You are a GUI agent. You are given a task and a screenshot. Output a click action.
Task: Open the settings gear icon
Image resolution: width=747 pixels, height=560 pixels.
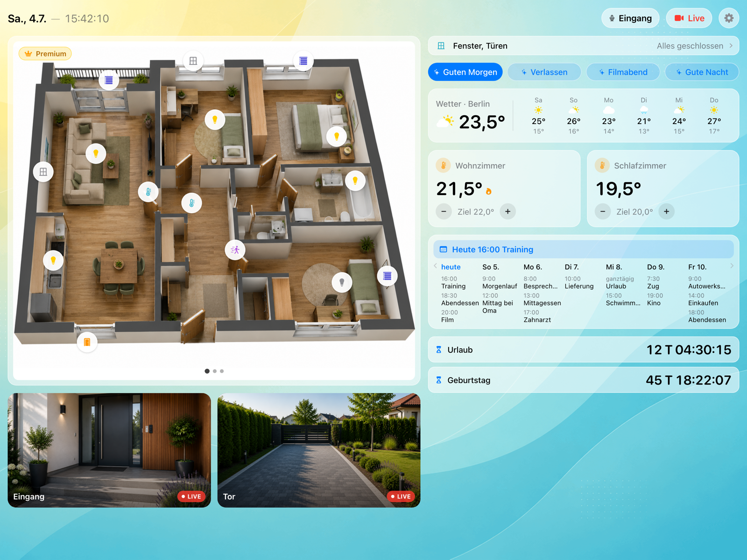tap(728, 18)
